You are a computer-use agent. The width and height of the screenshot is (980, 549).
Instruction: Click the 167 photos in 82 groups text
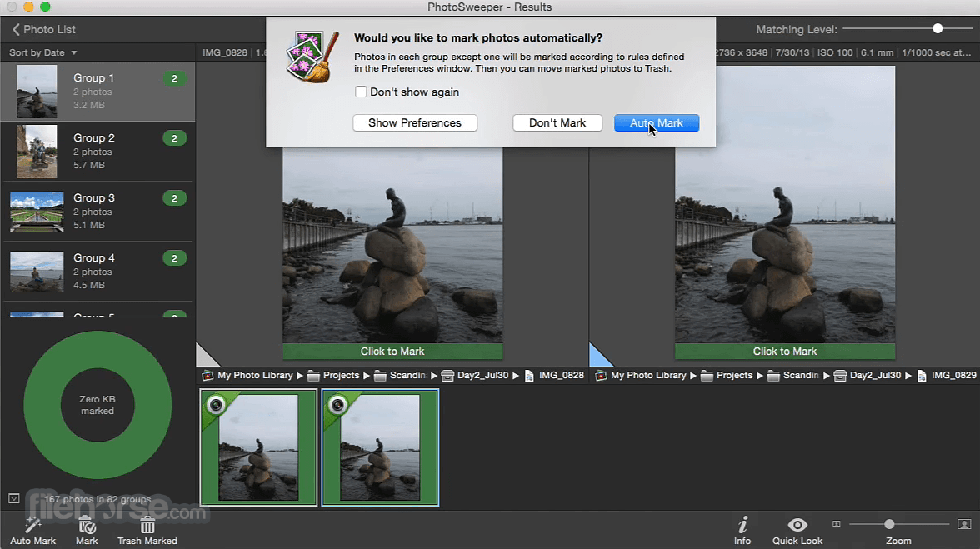tap(97, 499)
